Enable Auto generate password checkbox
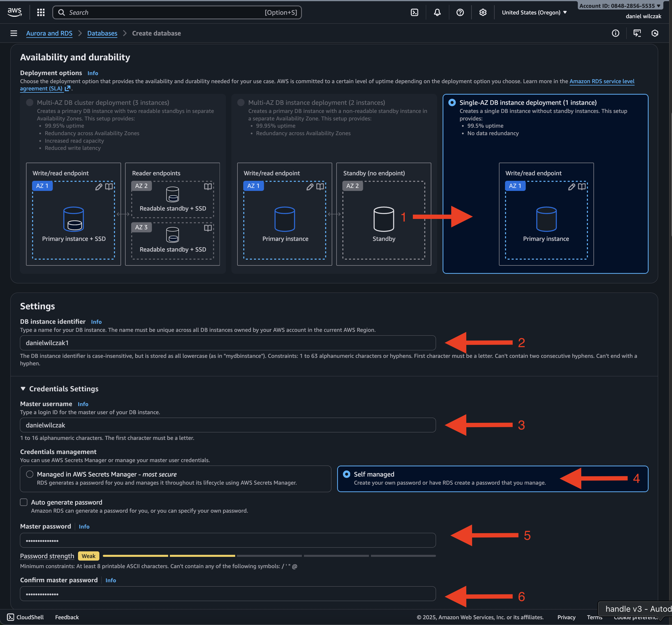672x625 pixels. tap(24, 502)
